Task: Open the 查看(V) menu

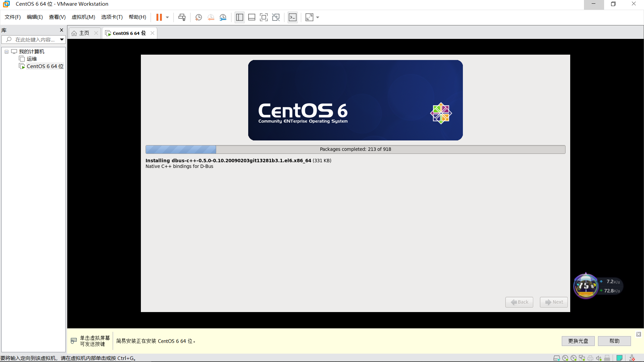Action: (57, 17)
